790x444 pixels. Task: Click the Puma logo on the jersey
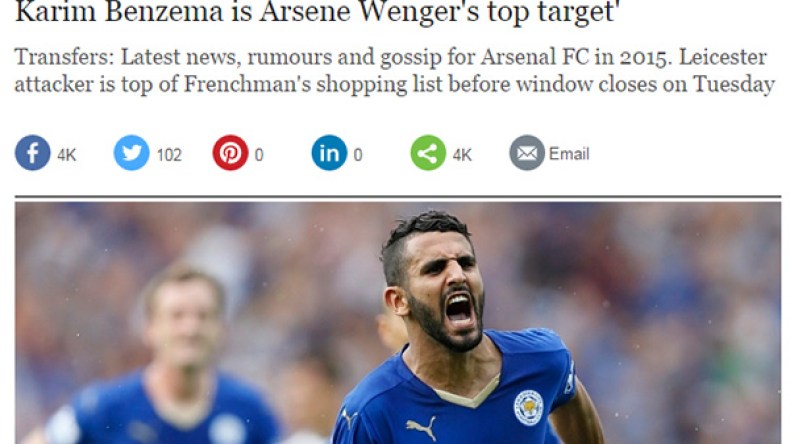tap(421, 427)
